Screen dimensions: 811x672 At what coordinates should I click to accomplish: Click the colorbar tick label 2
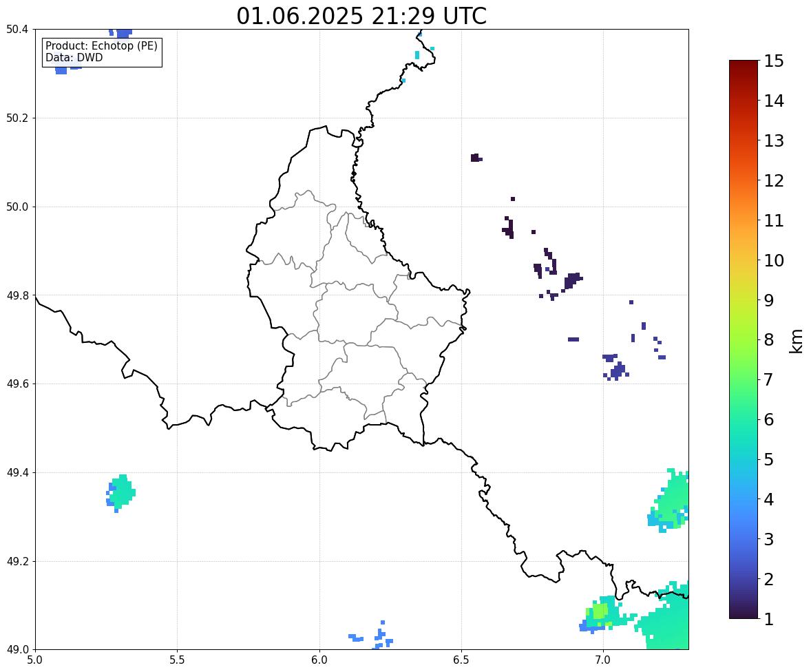point(769,579)
